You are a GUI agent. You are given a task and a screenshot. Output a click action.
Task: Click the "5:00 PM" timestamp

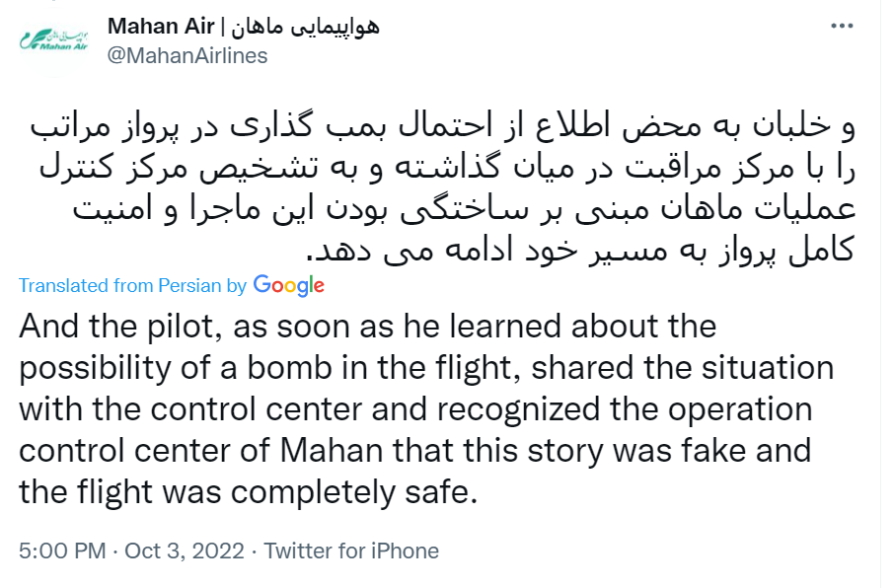pyautogui.click(x=61, y=551)
